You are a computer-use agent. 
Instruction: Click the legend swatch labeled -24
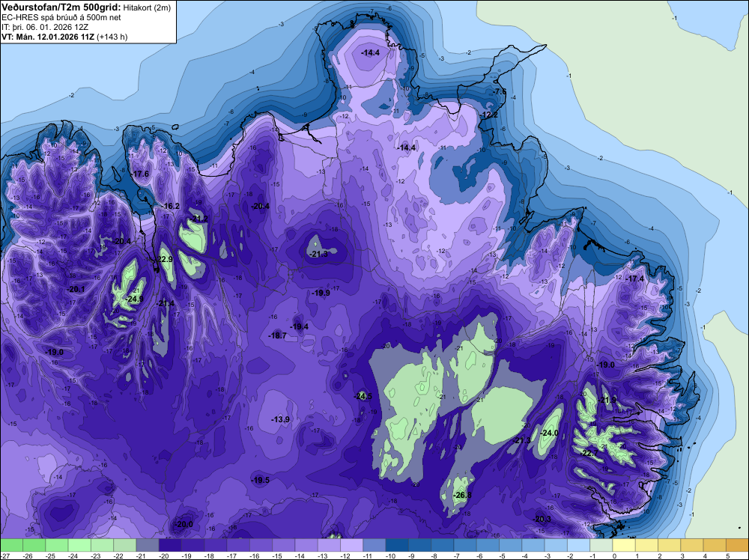pos(79,545)
